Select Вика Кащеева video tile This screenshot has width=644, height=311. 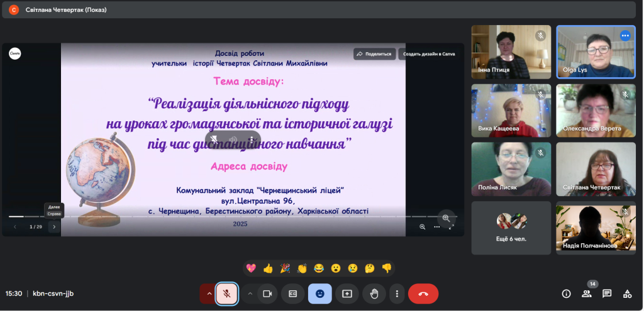pos(511,111)
